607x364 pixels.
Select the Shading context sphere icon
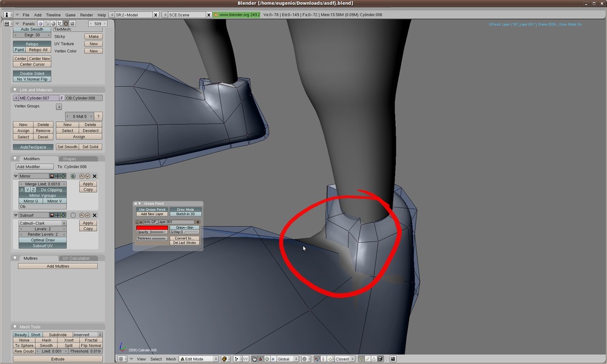53,24
